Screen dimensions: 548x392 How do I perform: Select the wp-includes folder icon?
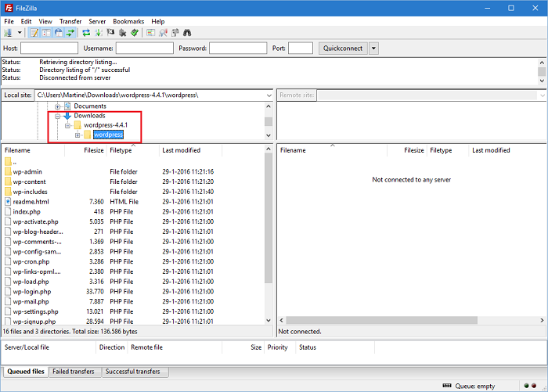tap(8, 192)
